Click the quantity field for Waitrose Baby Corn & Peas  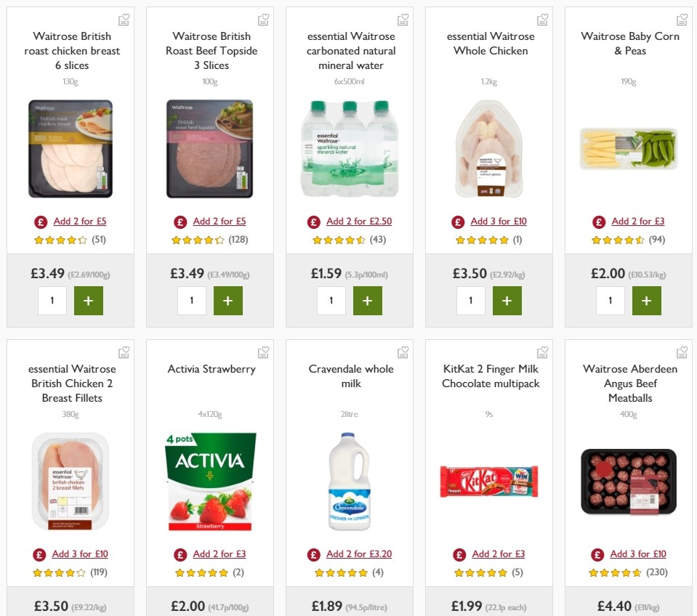coord(610,300)
